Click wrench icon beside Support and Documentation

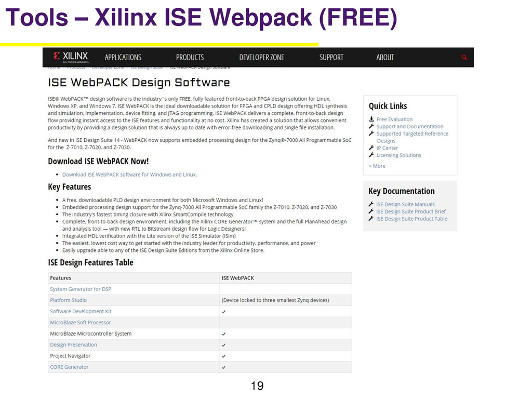click(x=371, y=126)
